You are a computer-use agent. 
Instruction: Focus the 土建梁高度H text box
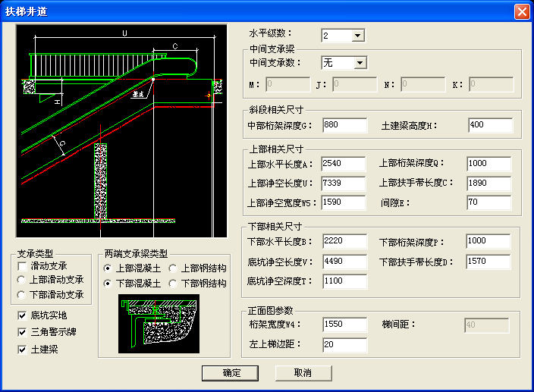click(490, 125)
